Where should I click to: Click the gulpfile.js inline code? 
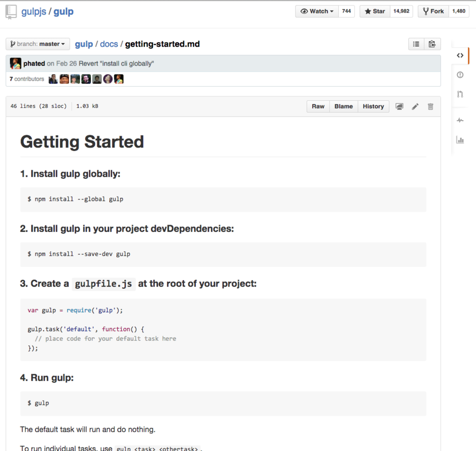tap(104, 284)
